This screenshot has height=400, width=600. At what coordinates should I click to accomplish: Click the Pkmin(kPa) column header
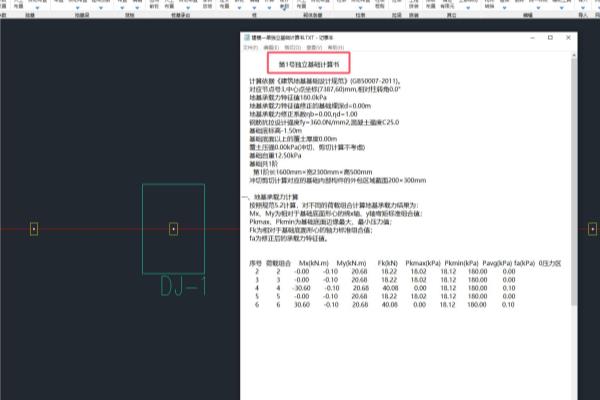tap(461, 263)
